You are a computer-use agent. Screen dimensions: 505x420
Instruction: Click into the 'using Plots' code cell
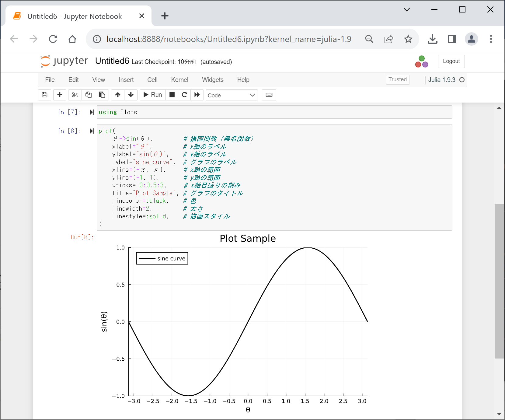[274, 112]
